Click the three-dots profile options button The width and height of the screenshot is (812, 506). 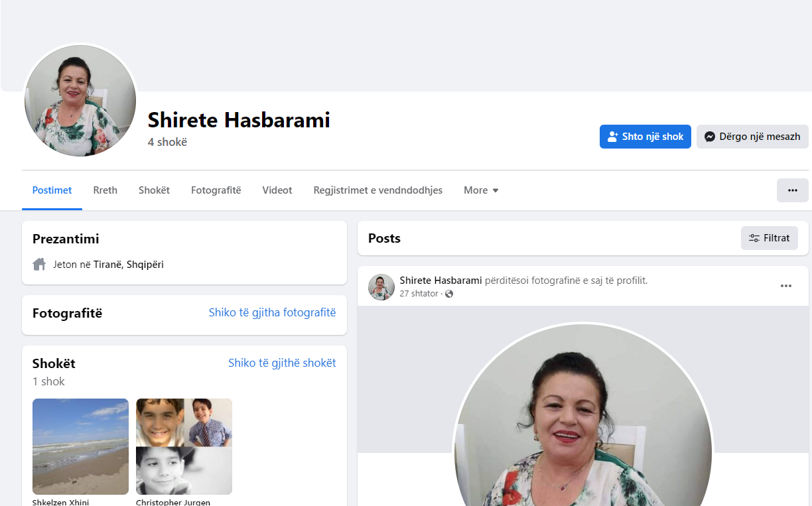tap(792, 190)
